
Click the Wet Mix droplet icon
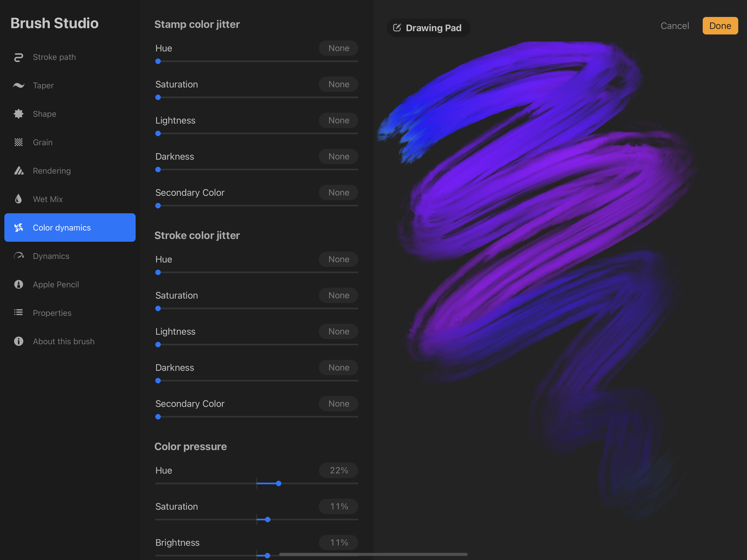[x=19, y=199]
